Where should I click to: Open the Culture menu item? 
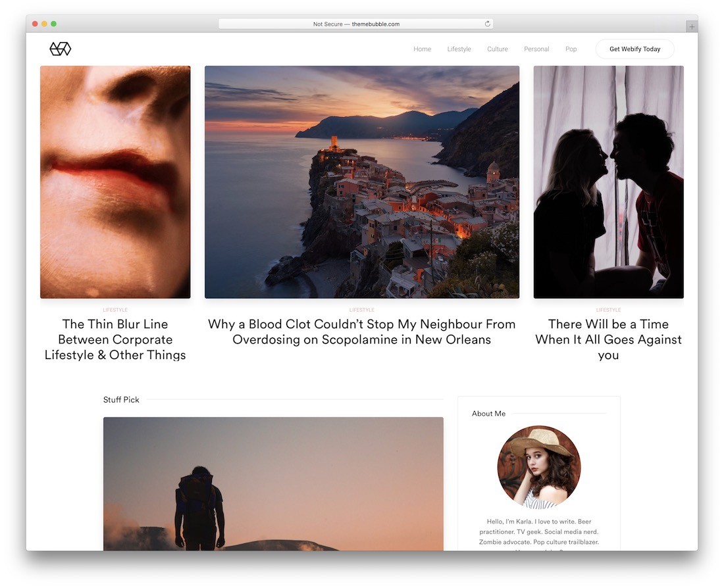[498, 49]
